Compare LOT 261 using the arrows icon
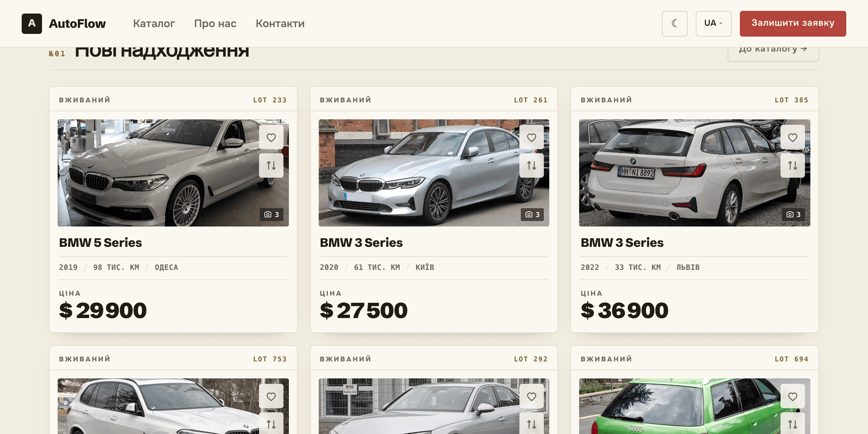 pos(531,165)
